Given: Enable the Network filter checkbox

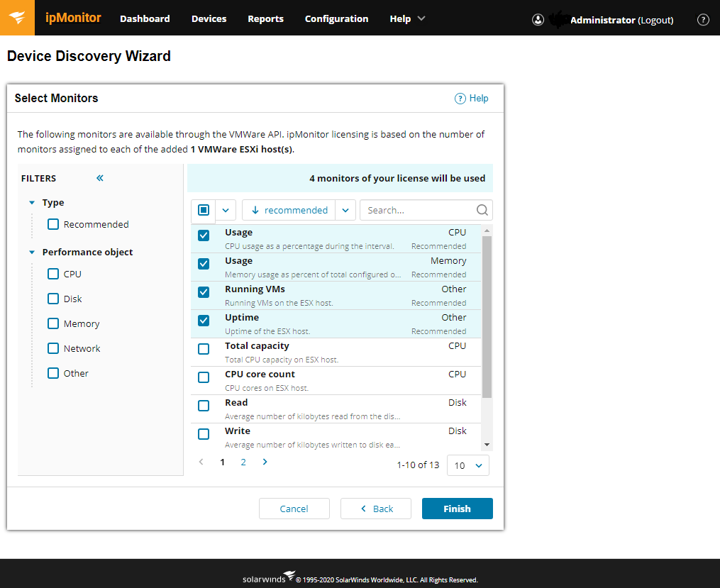Looking at the screenshot, I should (53, 348).
